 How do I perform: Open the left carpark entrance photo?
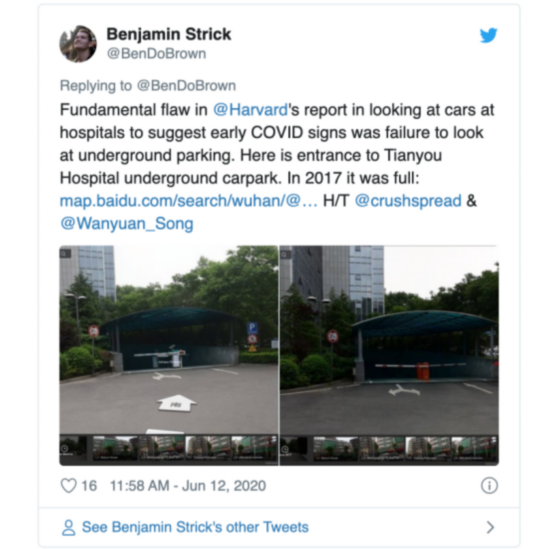point(169,355)
